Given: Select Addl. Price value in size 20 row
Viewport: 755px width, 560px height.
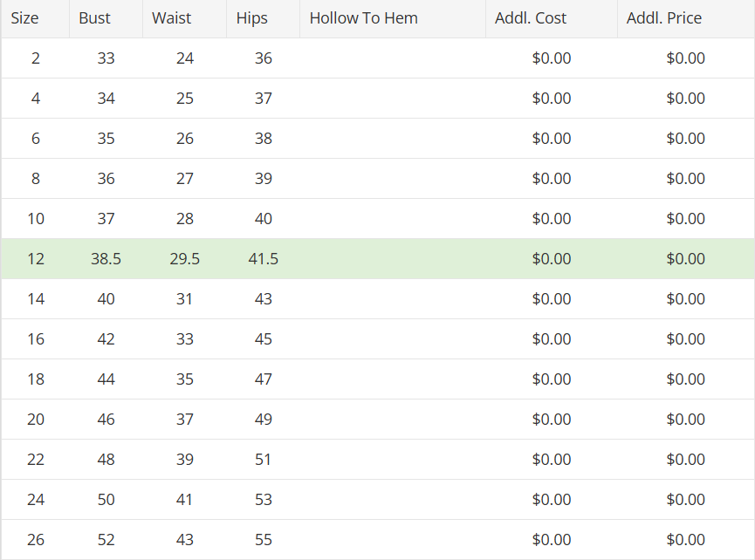Looking at the screenshot, I should pyautogui.click(x=685, y=420).
